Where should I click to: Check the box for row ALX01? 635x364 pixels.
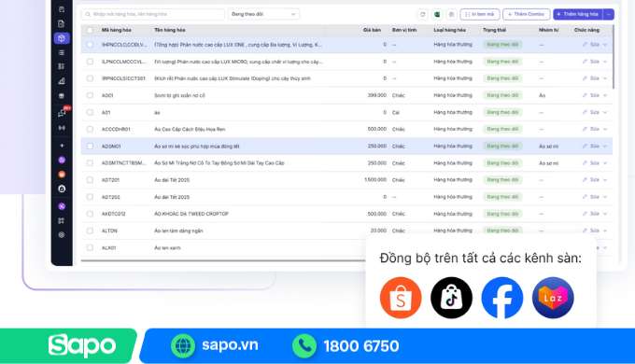pos(90,247)
